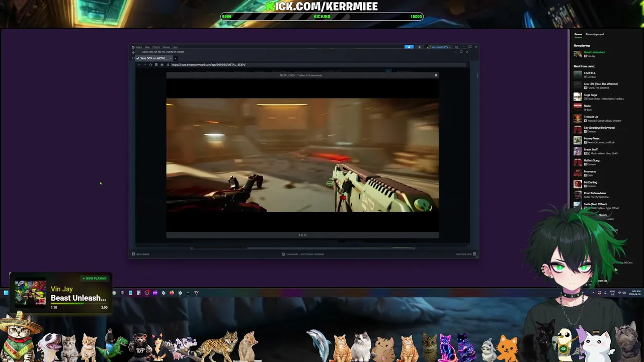The height and width of the screenshot is (362, 644).
Task: Go to the Steam browser home page
Action: 162,65
